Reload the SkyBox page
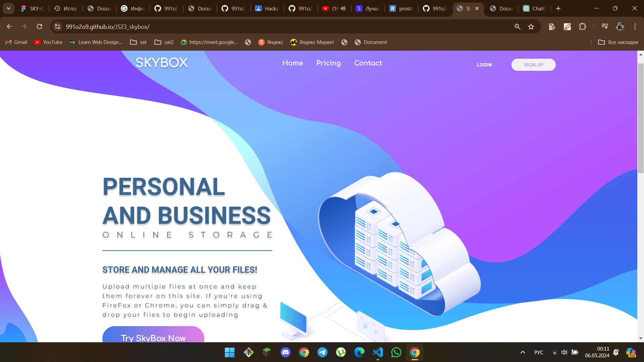 [40, 27]
